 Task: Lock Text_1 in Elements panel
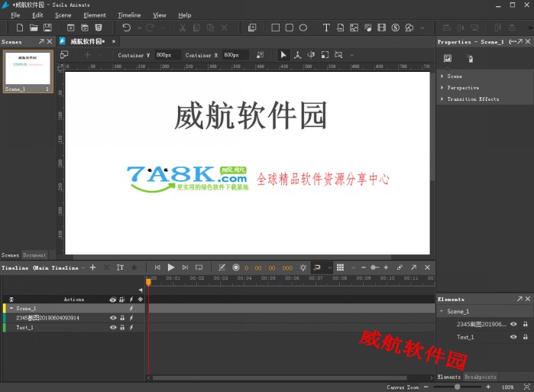pyautogui.click(x=526, y=337)
